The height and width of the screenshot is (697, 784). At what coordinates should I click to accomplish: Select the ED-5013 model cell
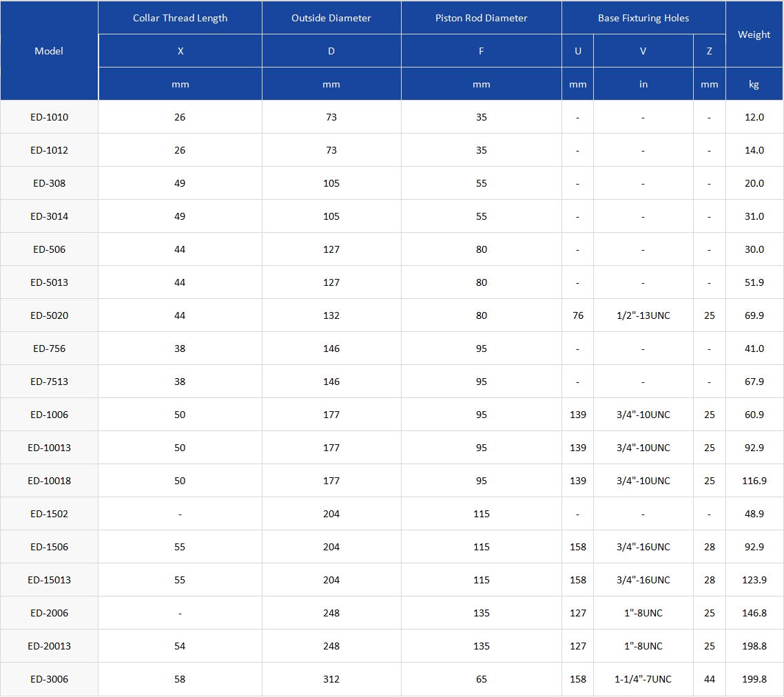click(49, 282)
